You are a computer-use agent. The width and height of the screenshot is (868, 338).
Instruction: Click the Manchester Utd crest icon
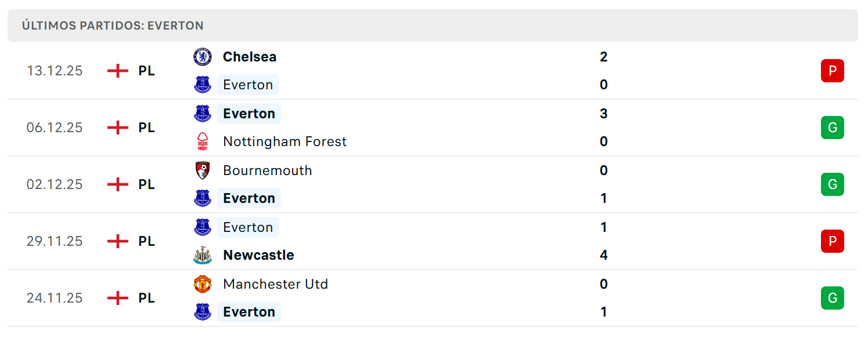point(203,284)
